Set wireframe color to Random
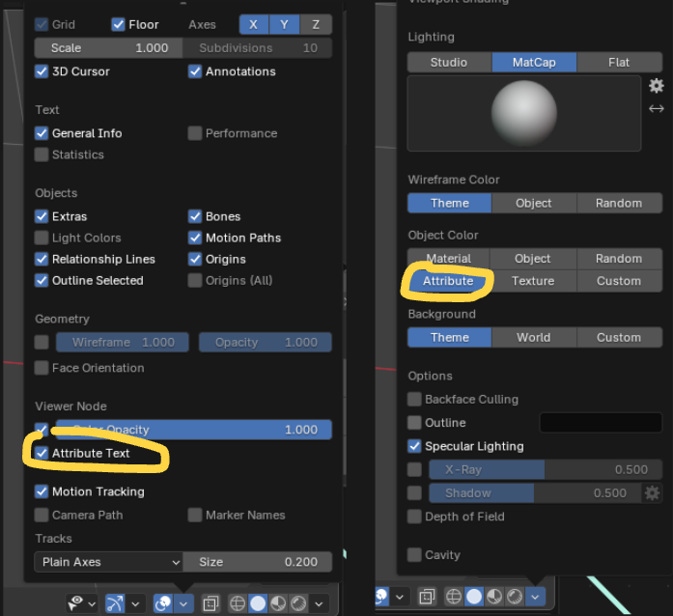 [619, 203]
